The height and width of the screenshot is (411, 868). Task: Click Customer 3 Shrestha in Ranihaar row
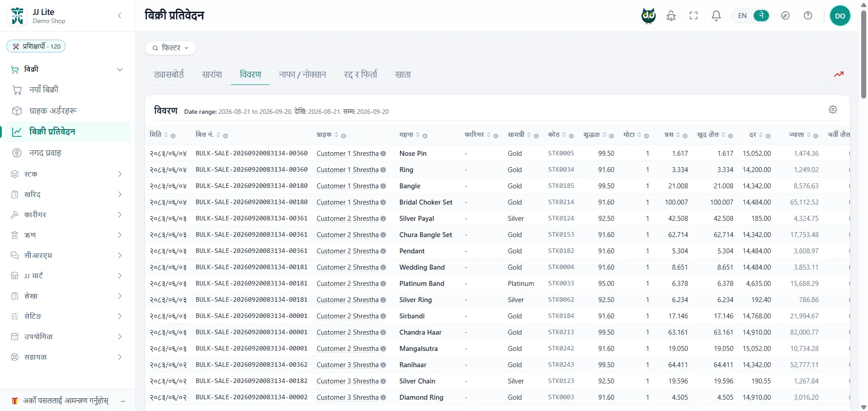pos(347,365)
